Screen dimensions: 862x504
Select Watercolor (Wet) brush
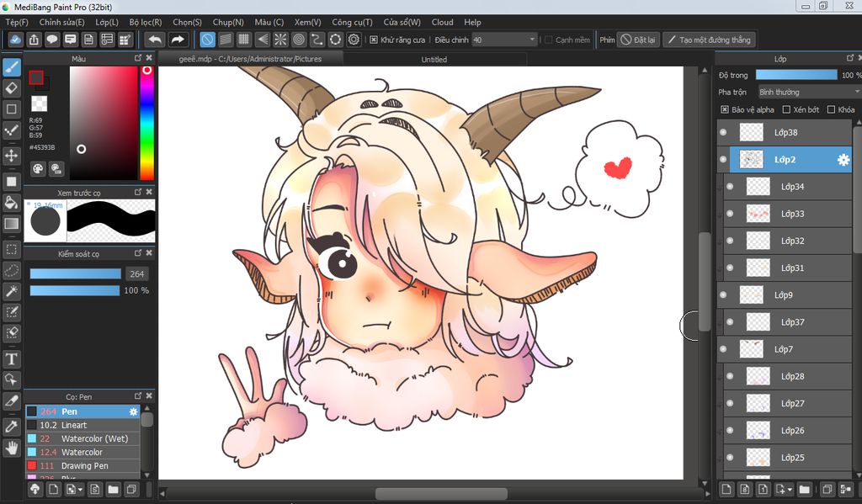coord(82,438)
